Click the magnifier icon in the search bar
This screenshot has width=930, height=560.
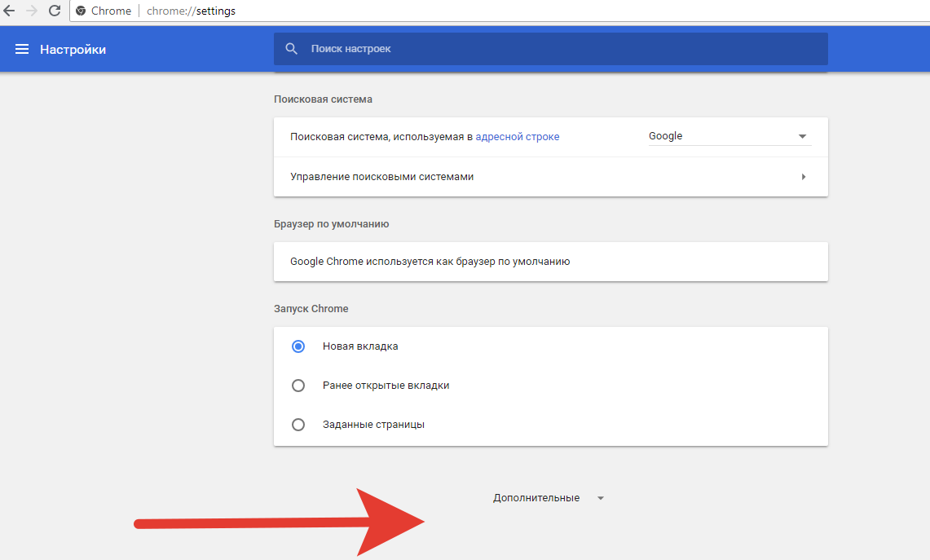coord(292,49)
